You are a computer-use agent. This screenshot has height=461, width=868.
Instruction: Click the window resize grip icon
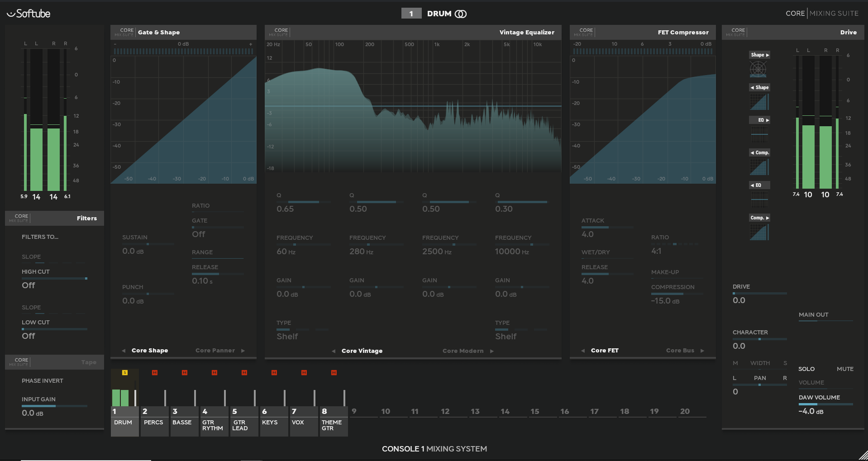pyautogui.click(x=863, y=455)
